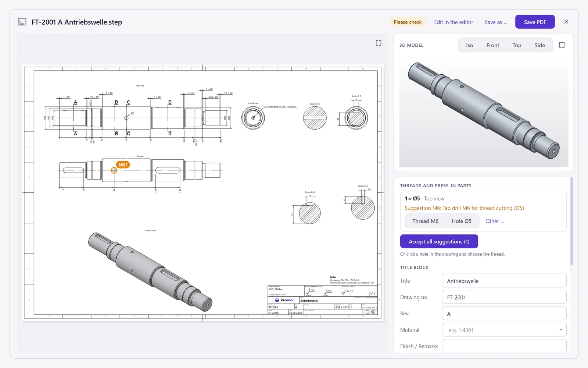Click the 3D shaft model render
Screen dimensions: 588x368
(x=484, y=110)
